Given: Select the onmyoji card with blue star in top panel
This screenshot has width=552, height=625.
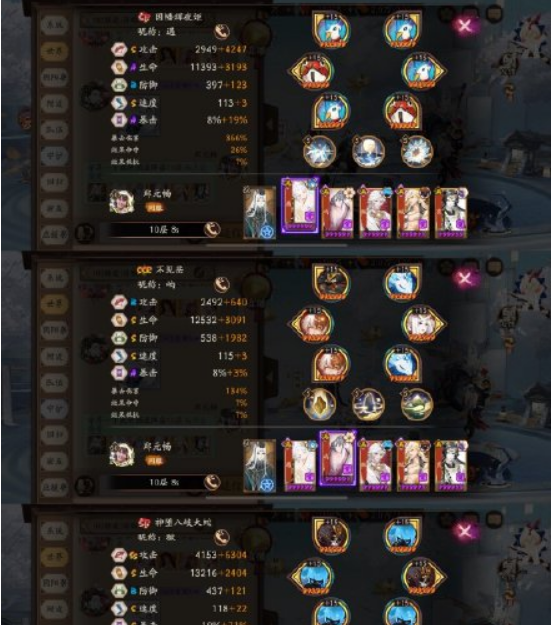Looking at the screenshot, I should pos(259,212).
